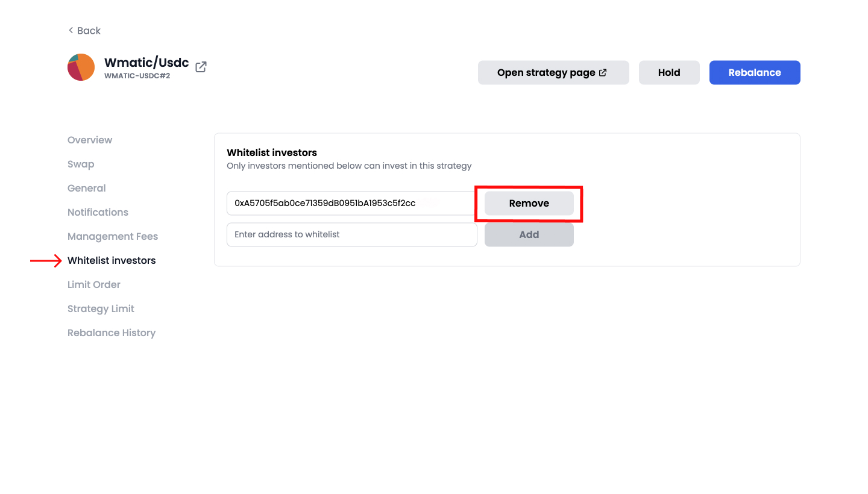Click the Wmatic/Usdc pie chart icon
This screenshot has width=868, height=494.
[x=81, y=67]
